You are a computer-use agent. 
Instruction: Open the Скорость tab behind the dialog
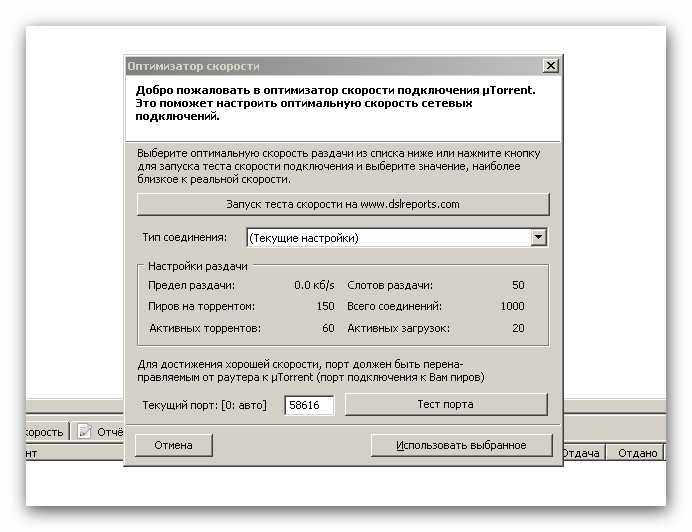[46, 432]
